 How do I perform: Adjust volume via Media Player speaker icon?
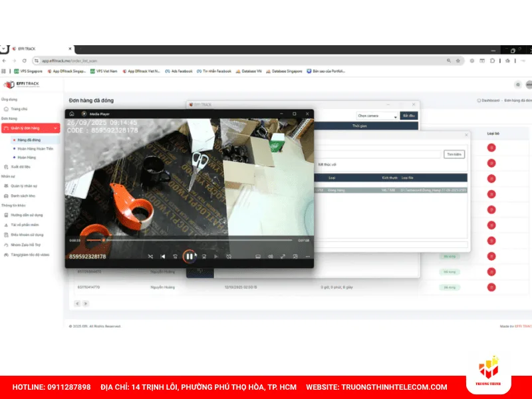point(271,257)
